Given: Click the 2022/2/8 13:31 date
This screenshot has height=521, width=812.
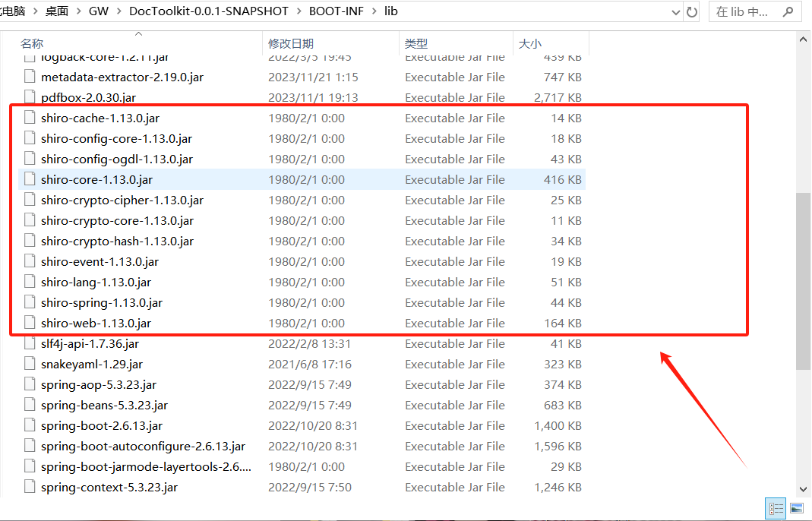Looking at the screenshot, I should pos(309,344).
